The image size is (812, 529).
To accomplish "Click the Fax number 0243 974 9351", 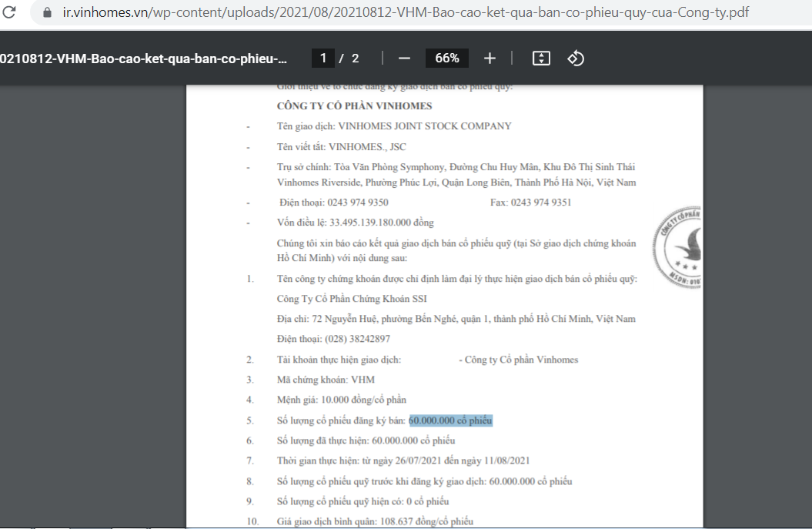I will [530, 203].
